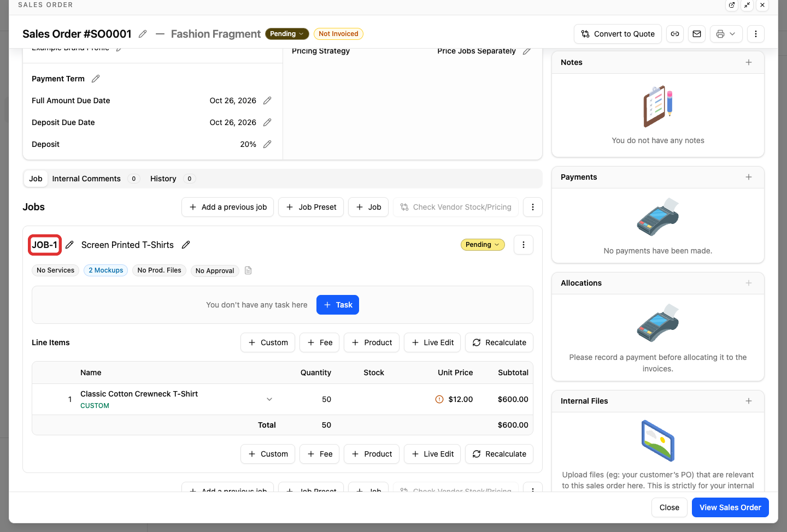
Task: Start Live Edit above table
Action: click(x=432, y=342)
